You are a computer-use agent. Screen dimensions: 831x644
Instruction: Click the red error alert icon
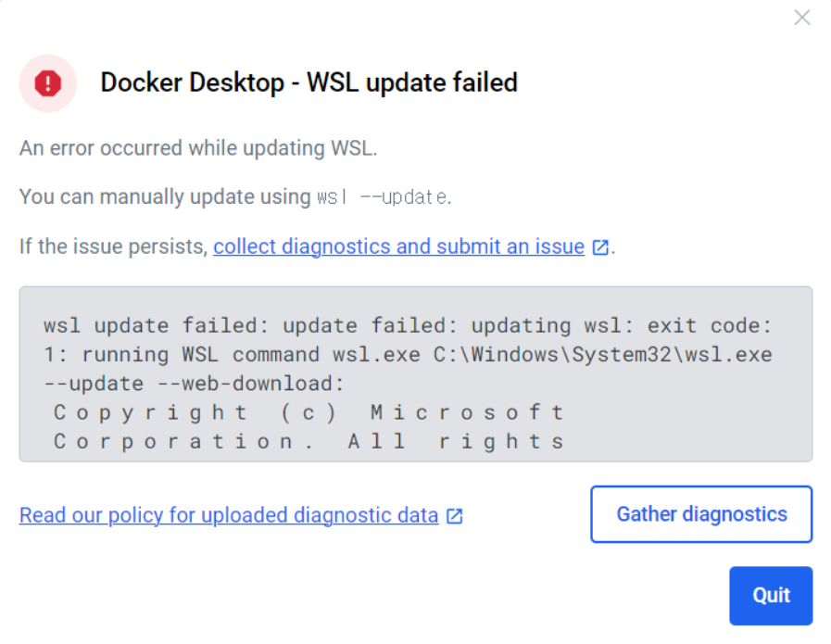(47, 83)
